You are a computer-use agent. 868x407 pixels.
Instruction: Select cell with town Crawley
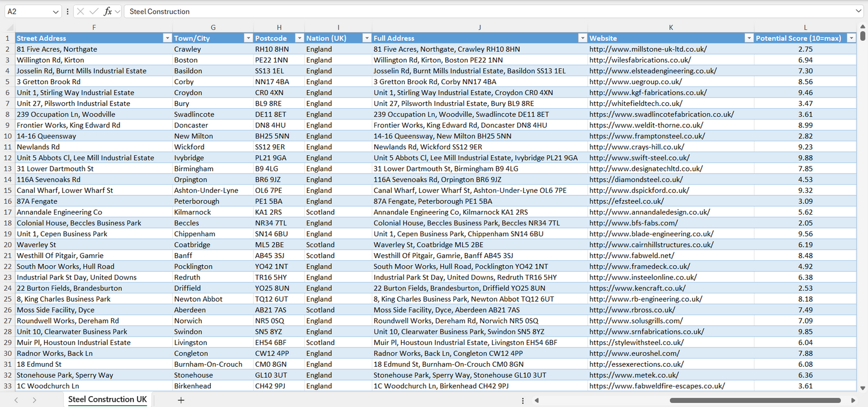[x=213, y=49]
